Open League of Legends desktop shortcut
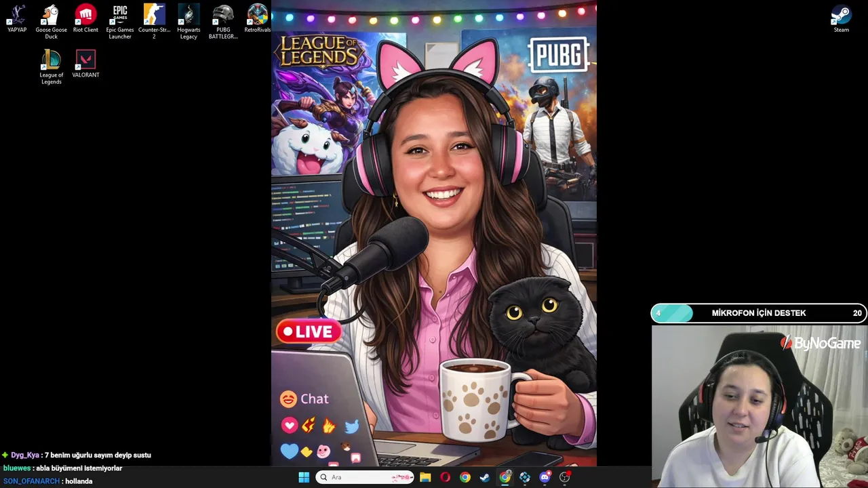 pos(51,67)
